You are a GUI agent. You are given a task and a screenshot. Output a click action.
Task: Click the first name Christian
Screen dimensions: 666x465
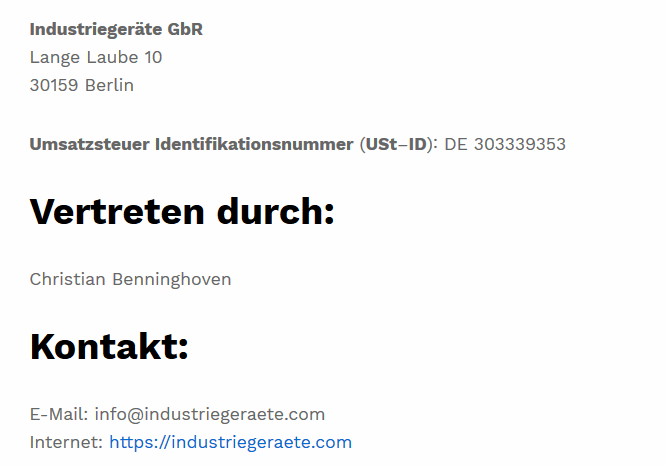coord(68,279)
